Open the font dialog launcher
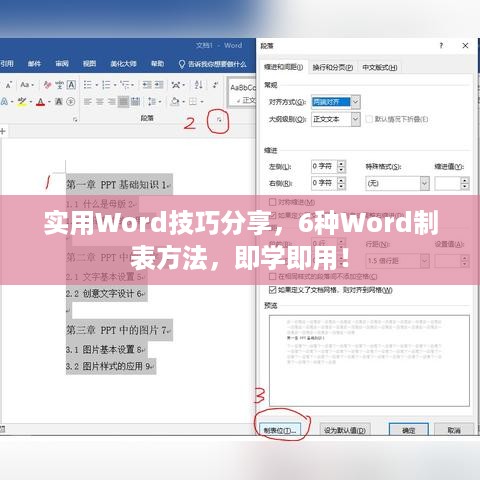Image resolution: width=480 pixels, height=480 pixels. tap(75, 119)
